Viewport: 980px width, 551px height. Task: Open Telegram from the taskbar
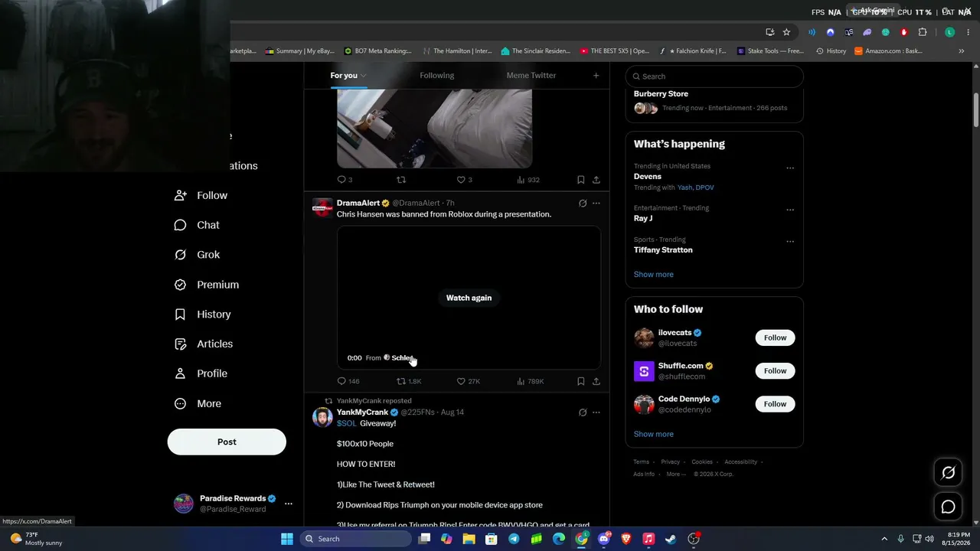click(x=514, y=539)
